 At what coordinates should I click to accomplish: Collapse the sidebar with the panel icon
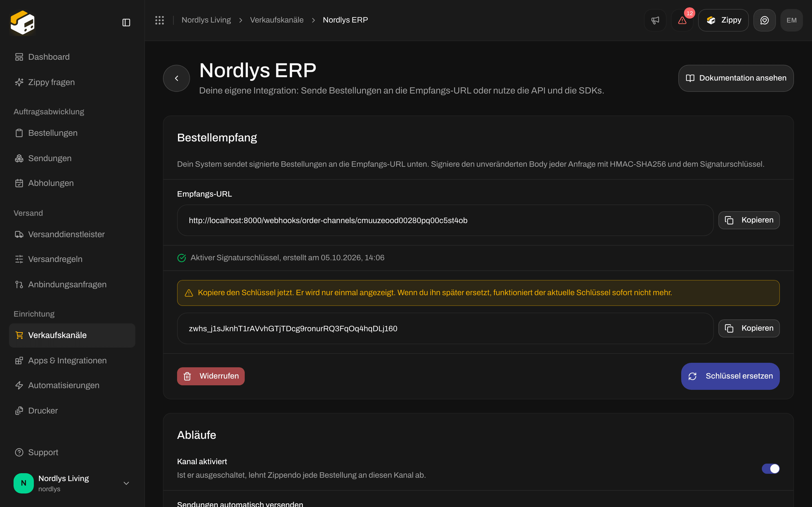pos(126,23)
